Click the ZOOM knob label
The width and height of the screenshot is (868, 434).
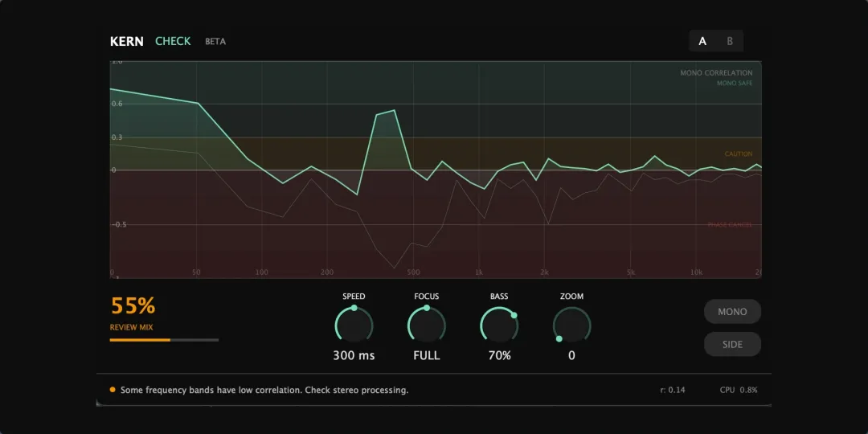click(x=572, y=296)
